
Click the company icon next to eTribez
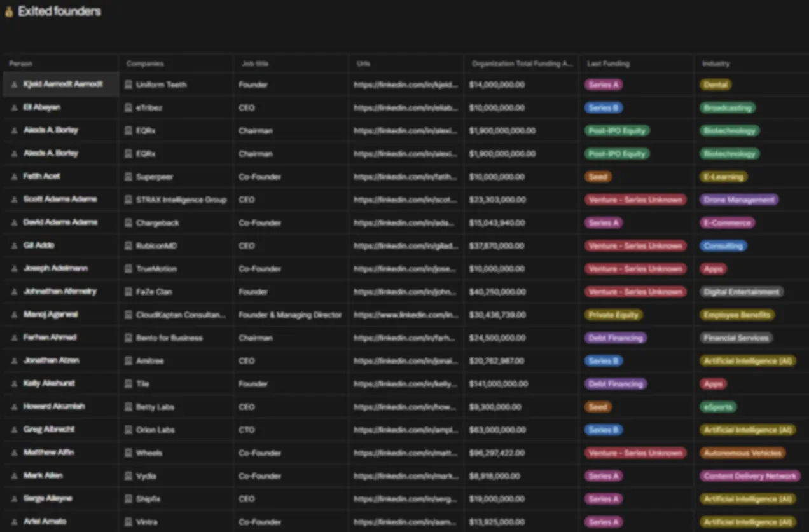(x=128, y=107)
